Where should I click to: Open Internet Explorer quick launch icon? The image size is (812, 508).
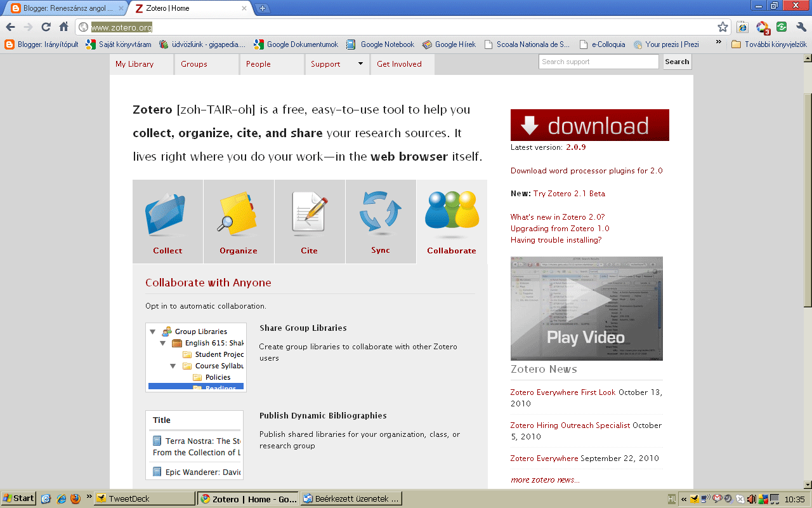[x=61, y=498]
